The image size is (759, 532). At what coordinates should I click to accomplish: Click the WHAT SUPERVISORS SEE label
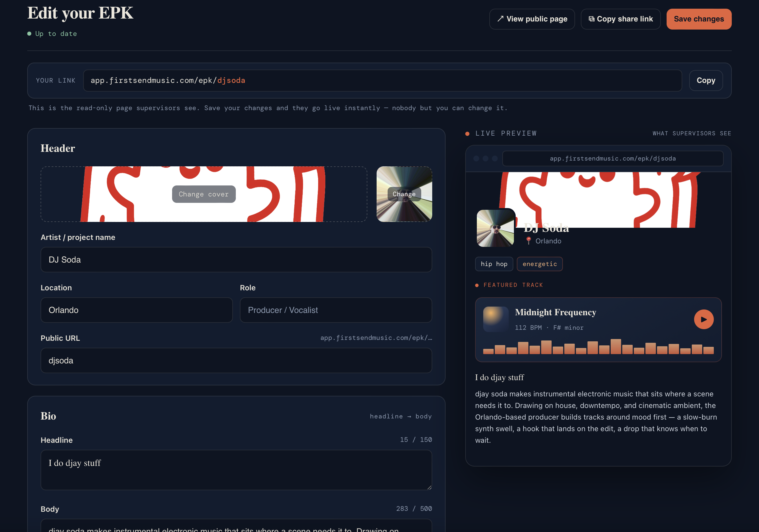[x=692, y=133]
